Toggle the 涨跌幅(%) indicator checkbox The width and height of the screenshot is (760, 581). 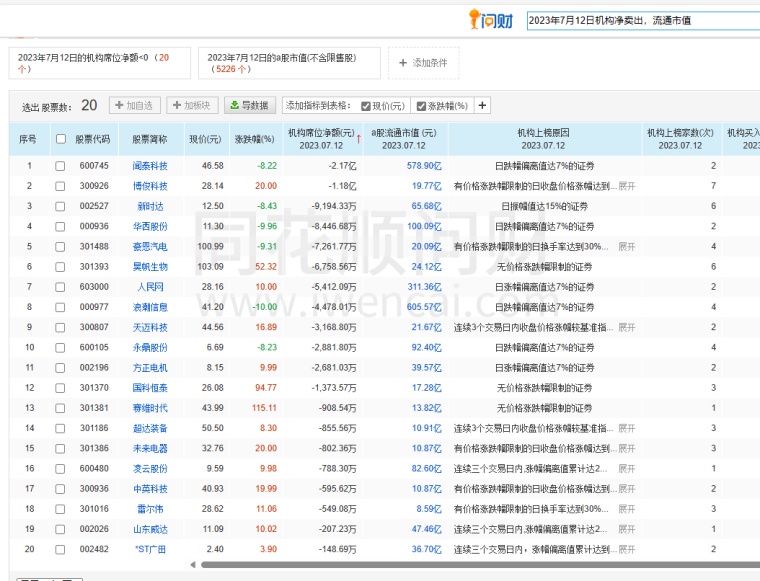(421, 106)
